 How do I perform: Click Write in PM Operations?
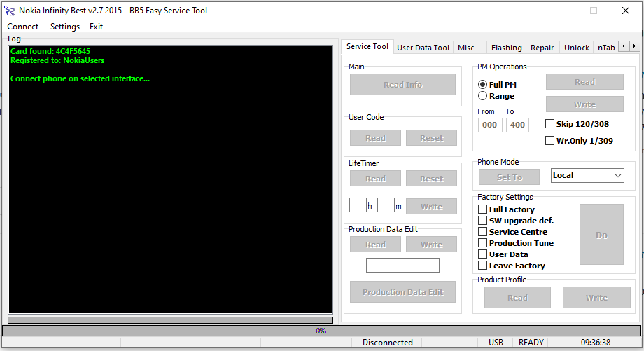pyautogui.click(x=584, y=104)
